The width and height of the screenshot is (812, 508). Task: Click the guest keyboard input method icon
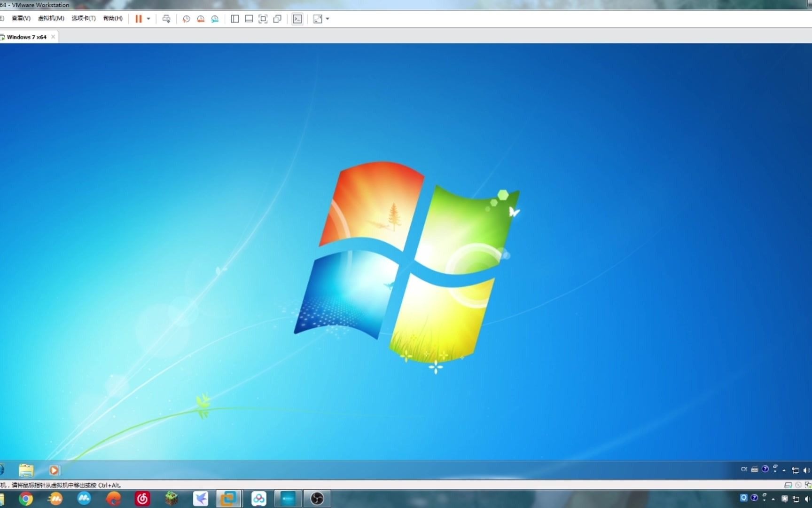click(755, 469)
